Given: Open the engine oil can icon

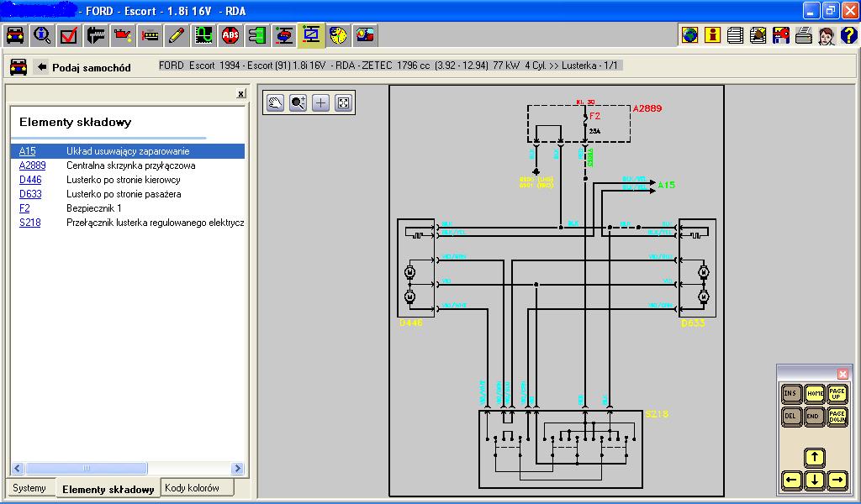Looking at the screenshot, I should 124,35.
